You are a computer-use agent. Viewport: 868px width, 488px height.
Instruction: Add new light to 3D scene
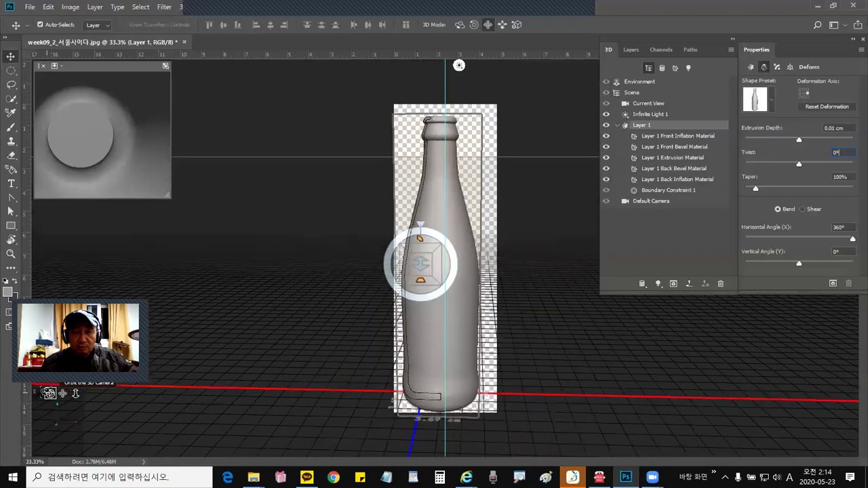point(658,283)
